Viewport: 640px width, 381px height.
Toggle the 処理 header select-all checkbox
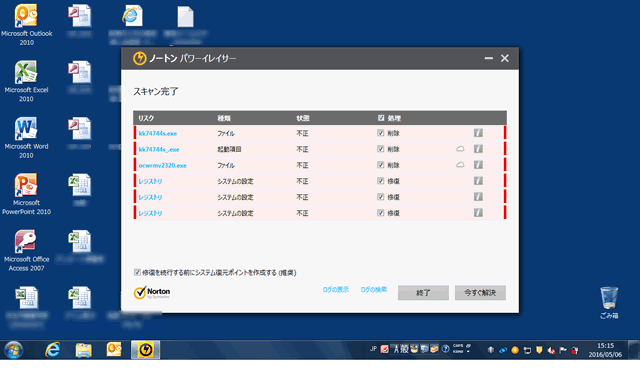[381, 118]
